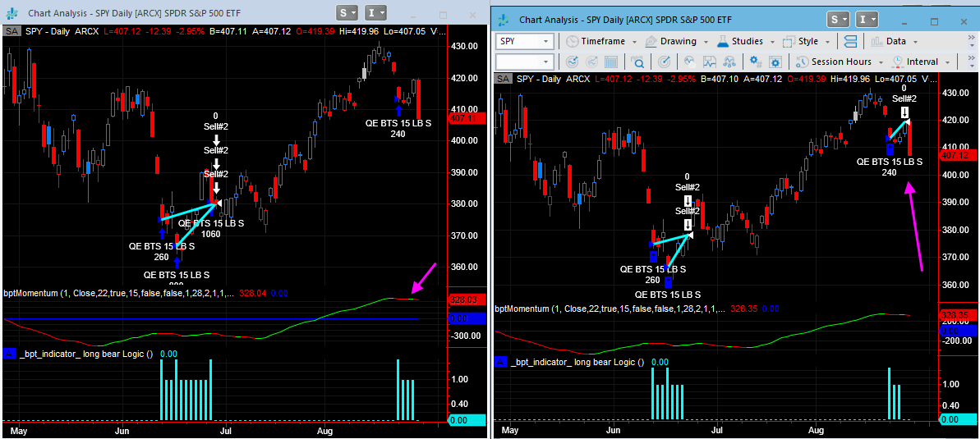The width and height of the screenshot is (980, 439).
Task: Click the calendar grid icon in toolbar
Action: click(612, 62)
